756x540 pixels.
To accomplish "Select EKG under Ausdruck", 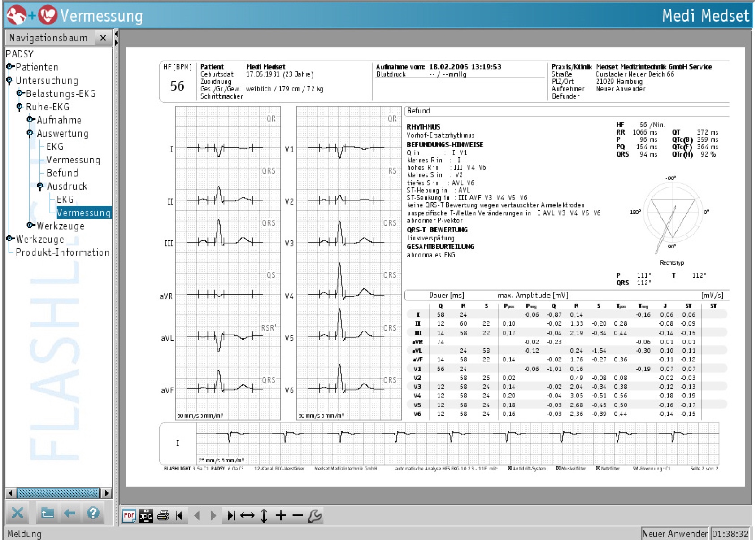I will coord(65,200).
